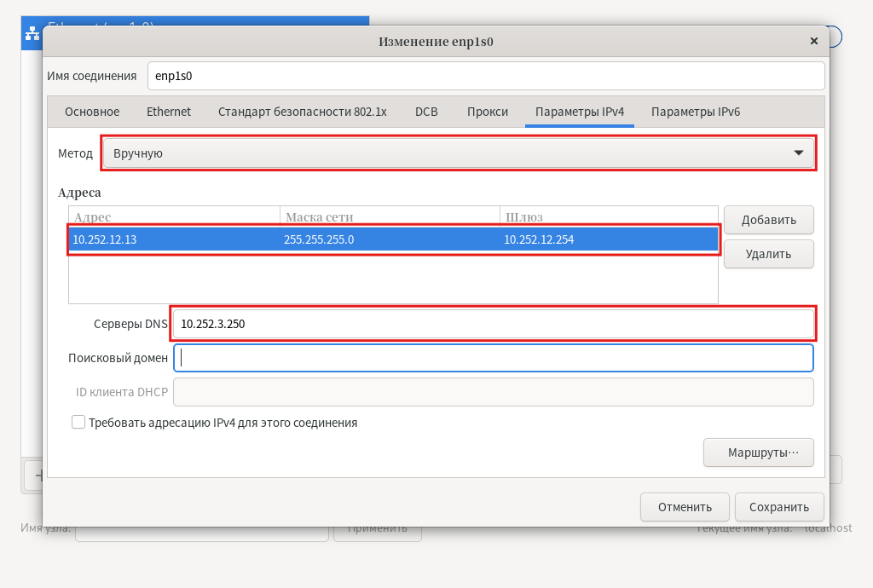
Task: Select netmask cell 255.255.255.0
Action: [x=389, y=239]
